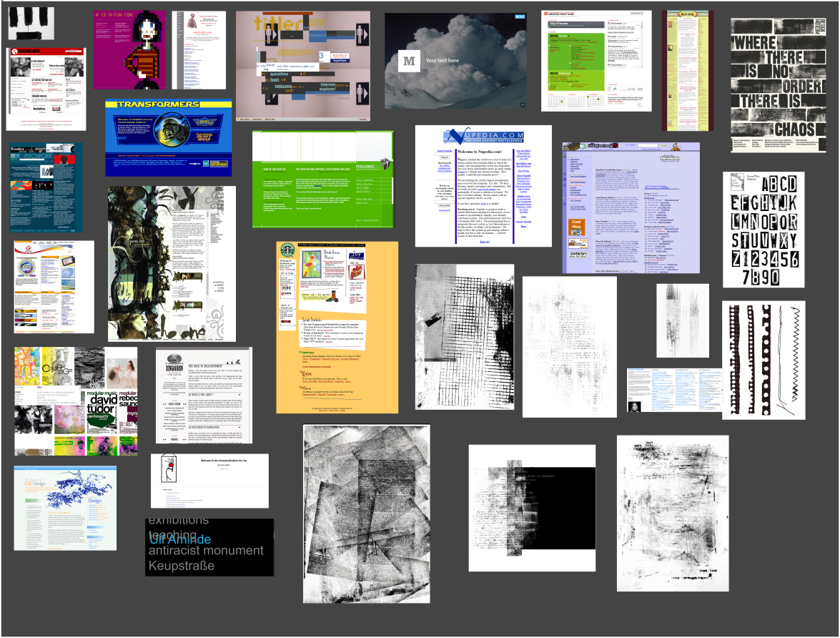Click the Contactory badge on the Interfactory sidebar
The image size is (840, 638).
578,255
